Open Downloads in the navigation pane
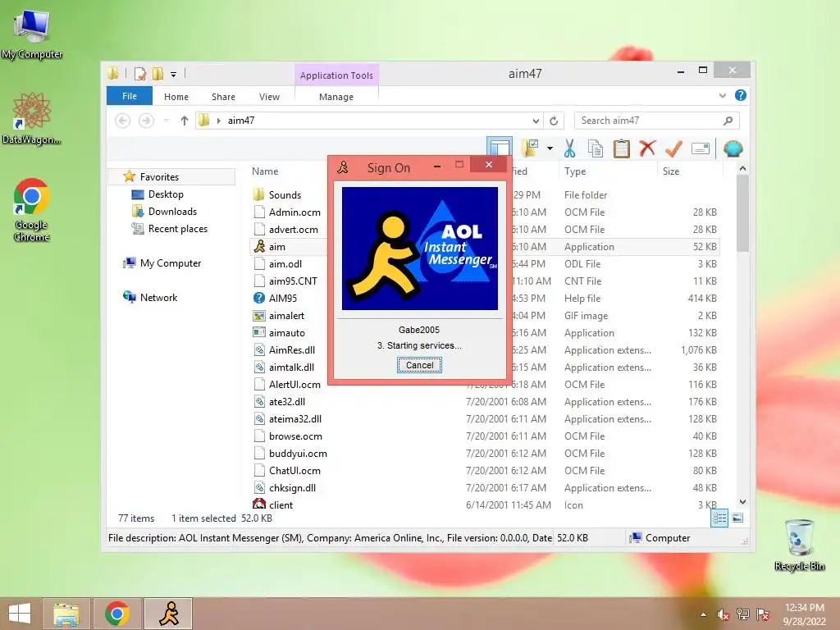840x630 pixels. coord(172,211)
